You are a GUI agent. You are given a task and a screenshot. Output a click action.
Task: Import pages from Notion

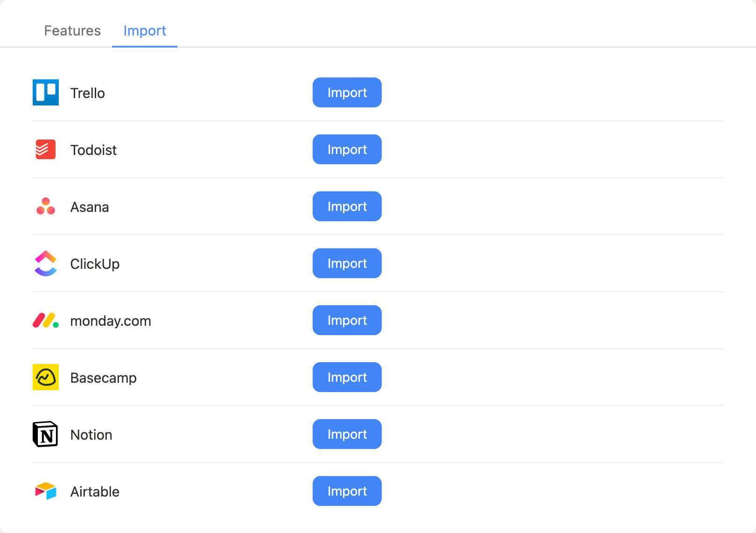tap(347, 434)
